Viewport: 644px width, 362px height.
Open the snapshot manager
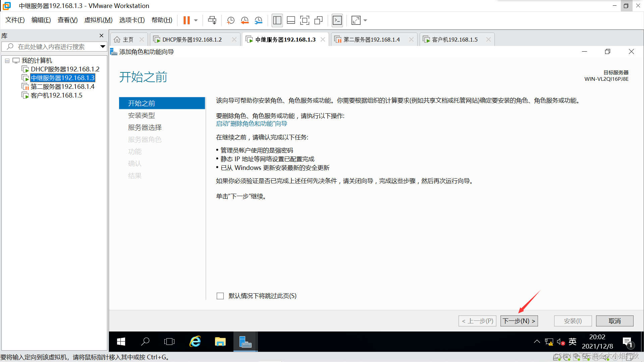[258, 20]
